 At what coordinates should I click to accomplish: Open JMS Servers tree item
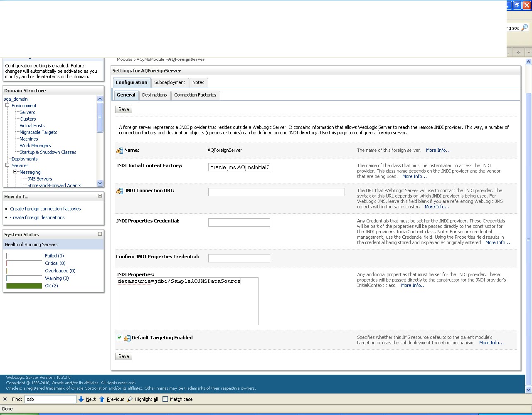coord(40,179)
